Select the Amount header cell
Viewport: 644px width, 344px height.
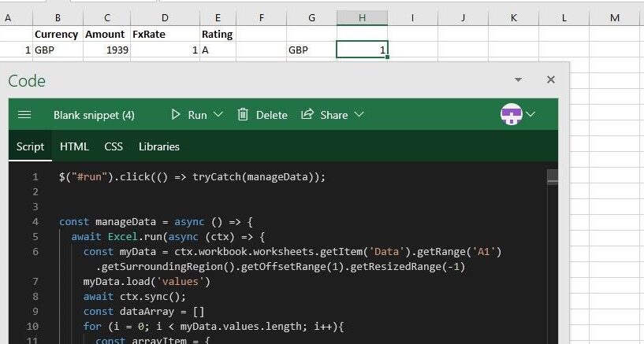coord(106,34)
